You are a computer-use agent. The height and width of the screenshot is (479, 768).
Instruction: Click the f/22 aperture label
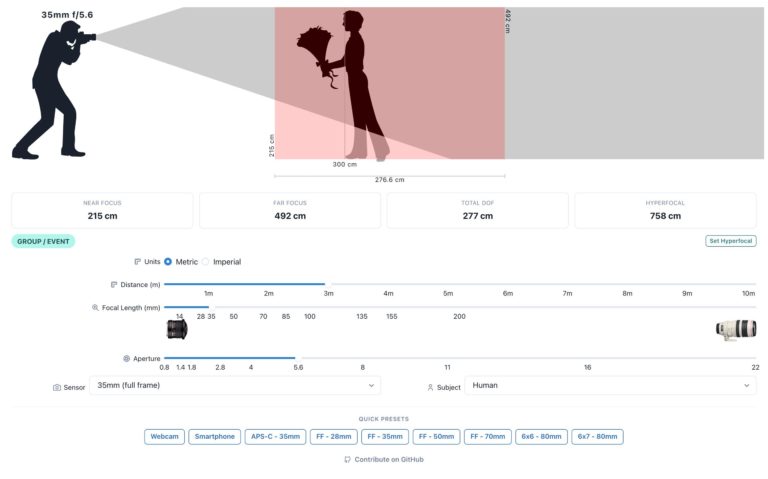coord(755,367)
